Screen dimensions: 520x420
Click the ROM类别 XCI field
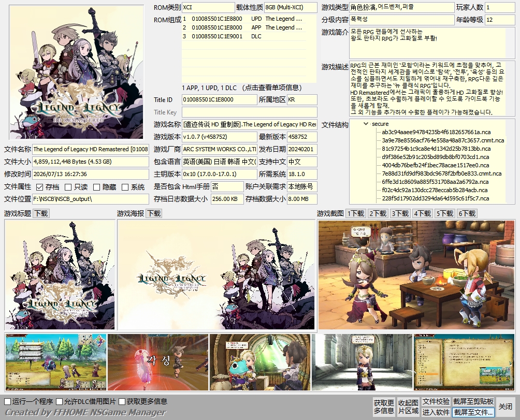208,7
